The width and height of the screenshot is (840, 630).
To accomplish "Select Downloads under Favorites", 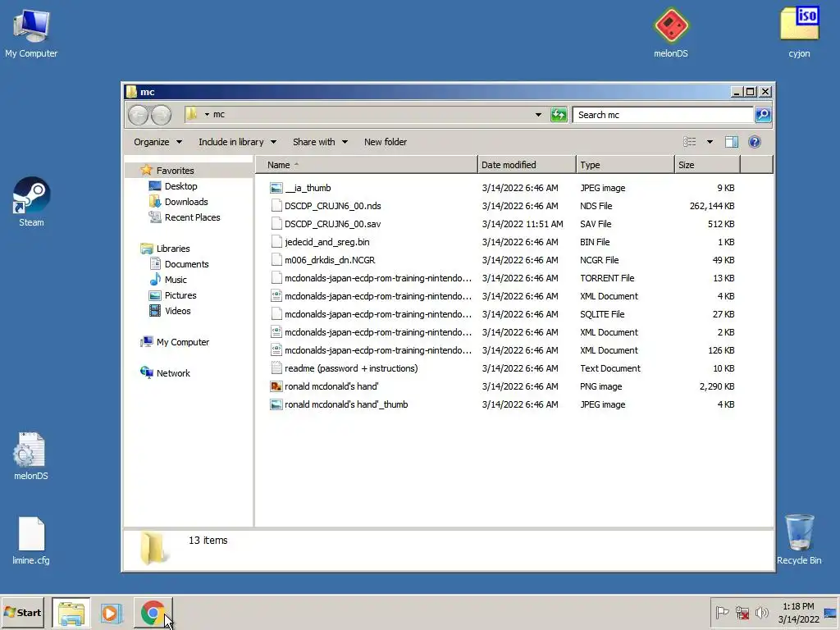I will [x=186, y=202].
